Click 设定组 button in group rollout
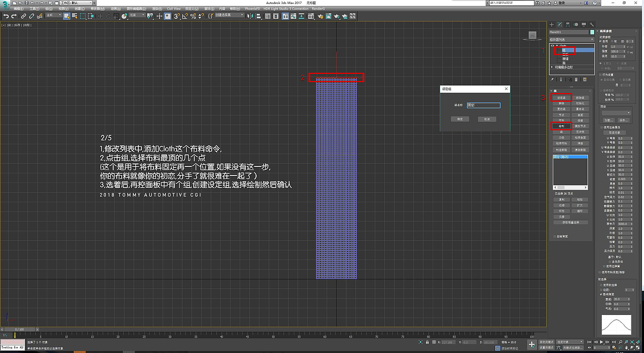 (x=561, y=98)
